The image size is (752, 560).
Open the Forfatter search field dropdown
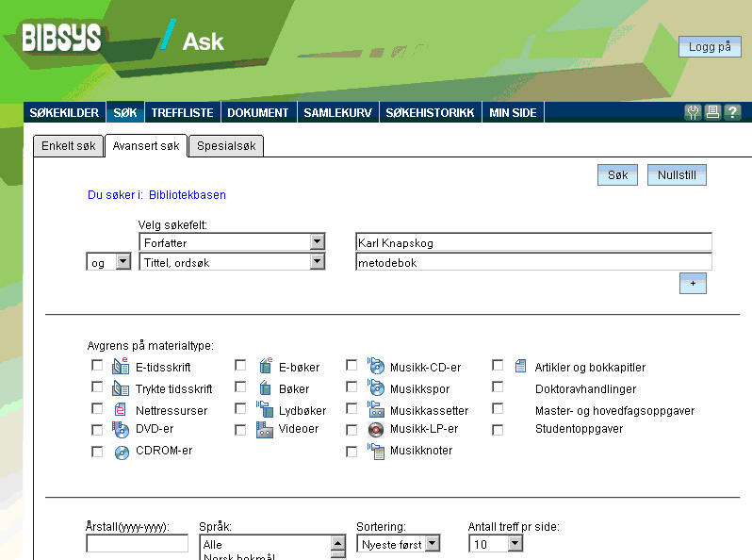click(x=317, y=242)
